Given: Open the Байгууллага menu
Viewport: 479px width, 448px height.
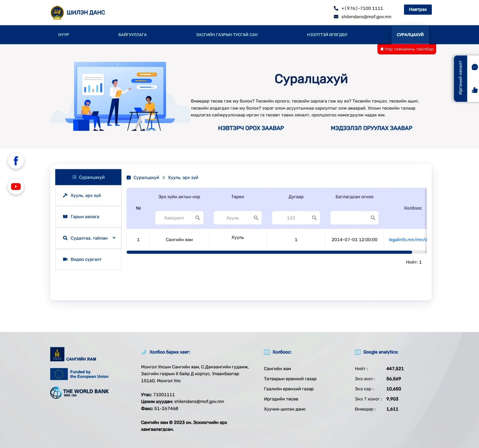Looking at the screenshot, I should coord(132,35).
